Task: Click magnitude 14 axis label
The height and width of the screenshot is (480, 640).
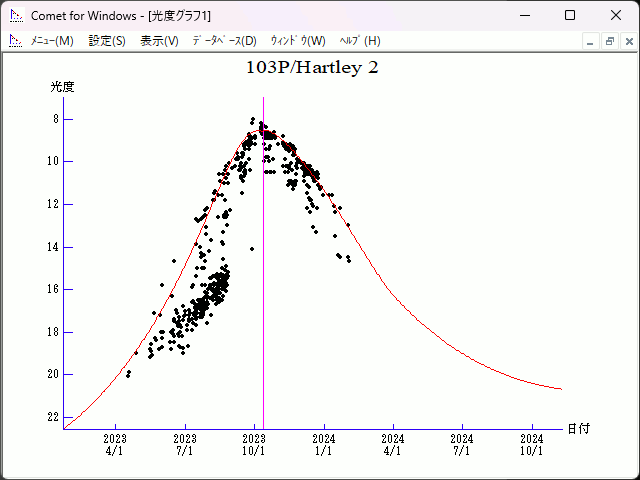Action: tap(53, 247)
